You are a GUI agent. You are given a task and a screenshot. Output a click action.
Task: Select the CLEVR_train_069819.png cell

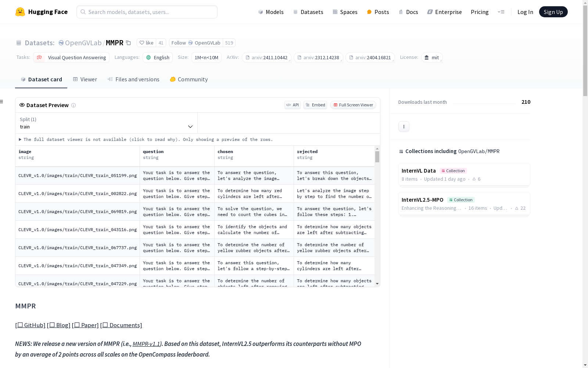pos(78,212)
